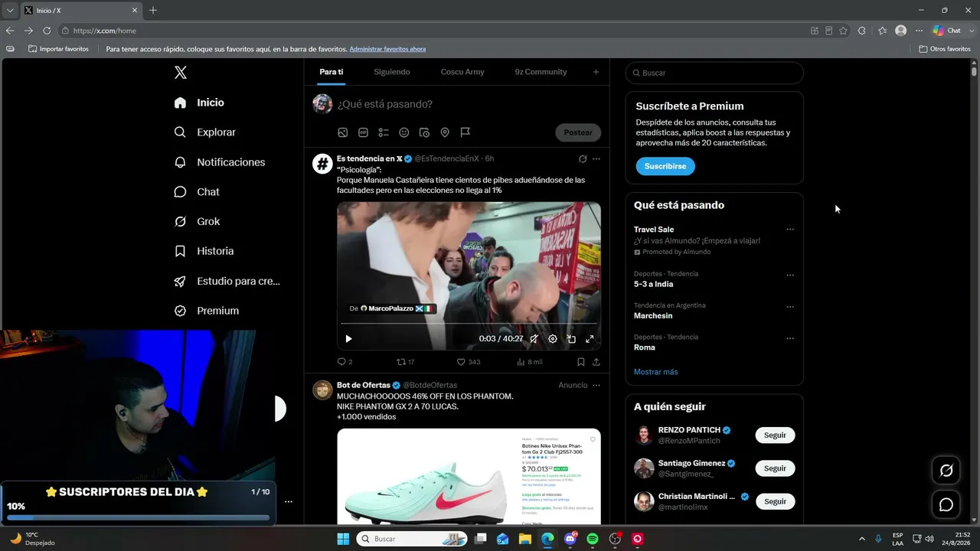Click the Postear button

coord(578,132)
